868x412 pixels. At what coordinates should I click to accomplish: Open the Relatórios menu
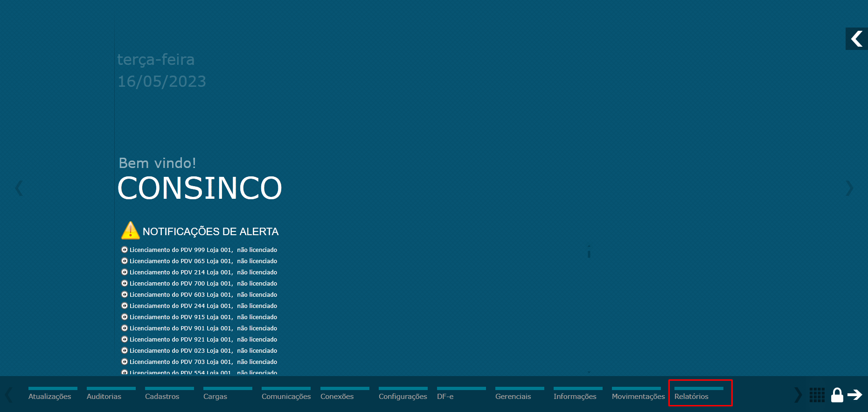[699, 393]
